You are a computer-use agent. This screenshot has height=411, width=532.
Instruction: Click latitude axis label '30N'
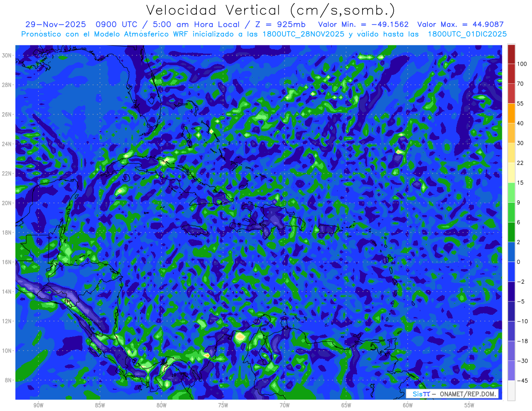coord(8,55)
